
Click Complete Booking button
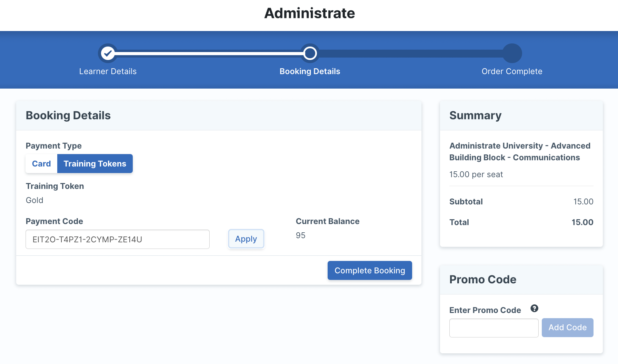click(x=370, y=271)
